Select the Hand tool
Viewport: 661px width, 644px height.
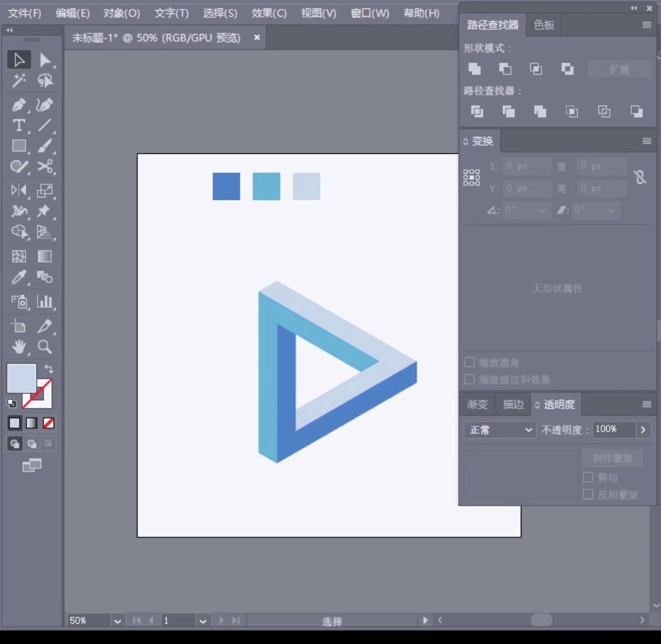[19, 347]
